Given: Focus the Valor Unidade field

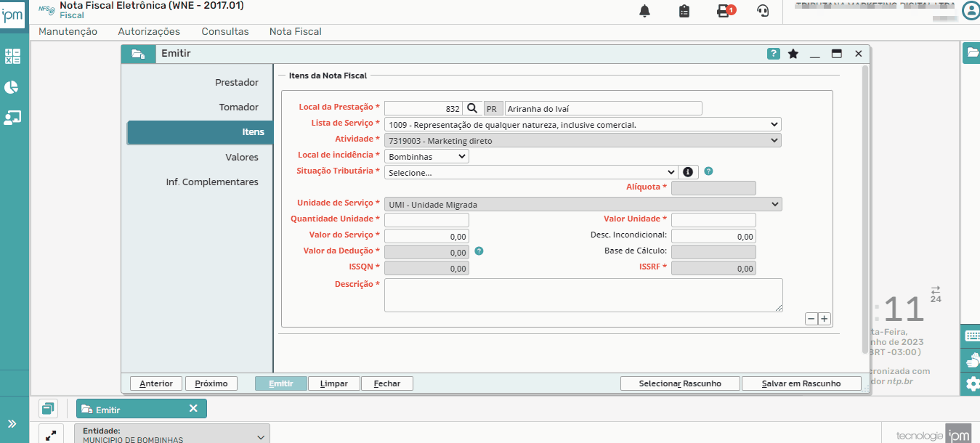Looking at the screenshot, I should click(713, 220).
